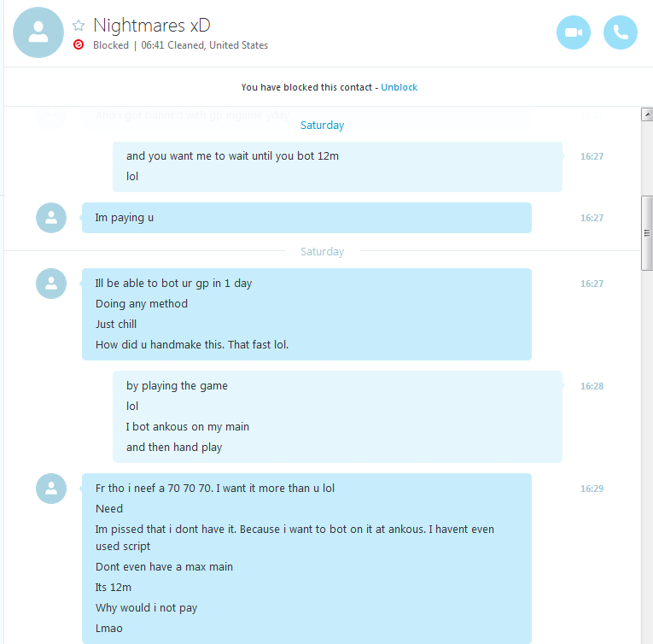Click the "by playing the game" message
Screen dimensions: 653x644
click(x=177, y=386)
